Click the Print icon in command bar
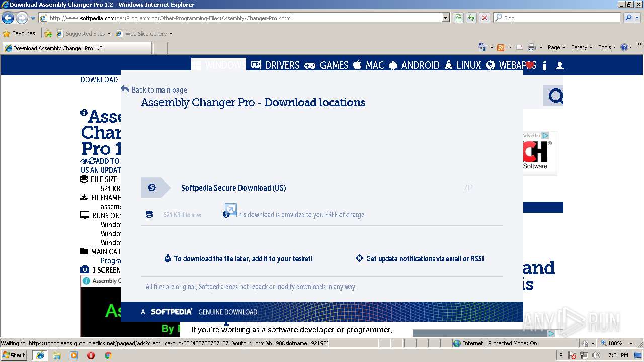This screenshot has width=644, height=362. (532, 47)
